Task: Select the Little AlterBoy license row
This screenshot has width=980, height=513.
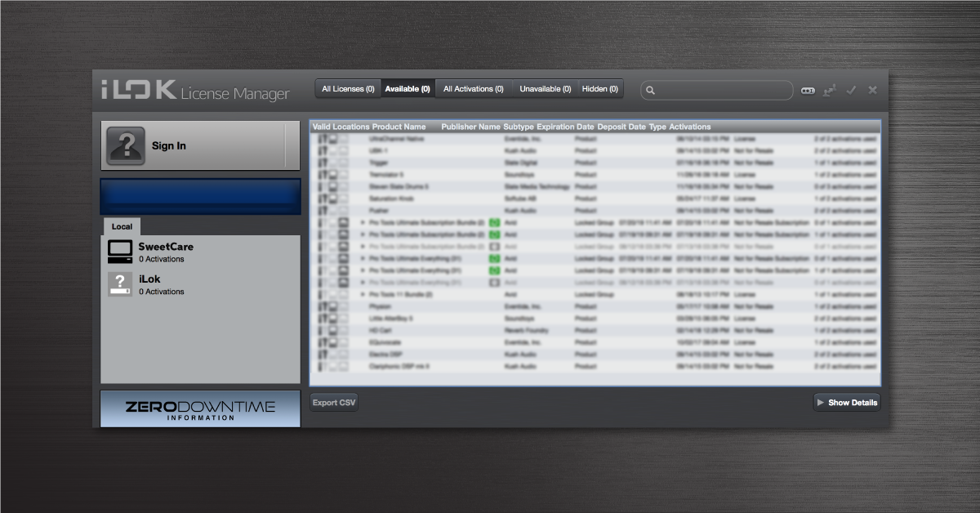Action: (x=595, y=319)
